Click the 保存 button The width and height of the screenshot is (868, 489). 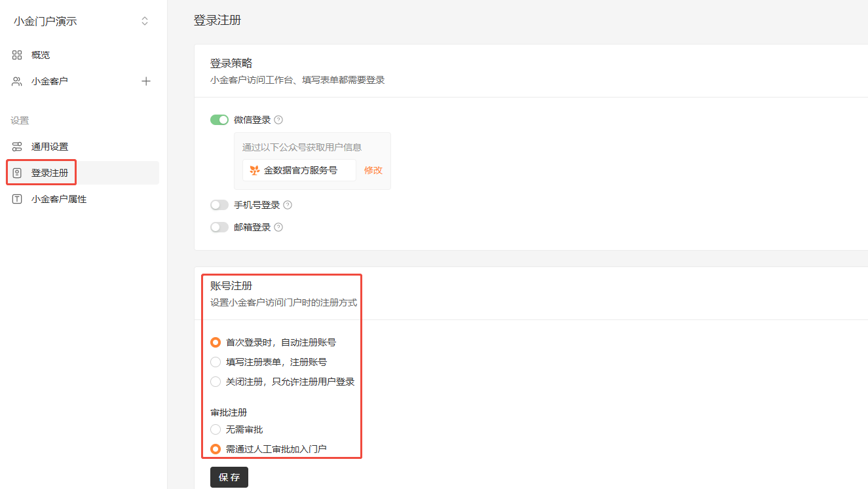pyautogui.click(x=229, y=477)
